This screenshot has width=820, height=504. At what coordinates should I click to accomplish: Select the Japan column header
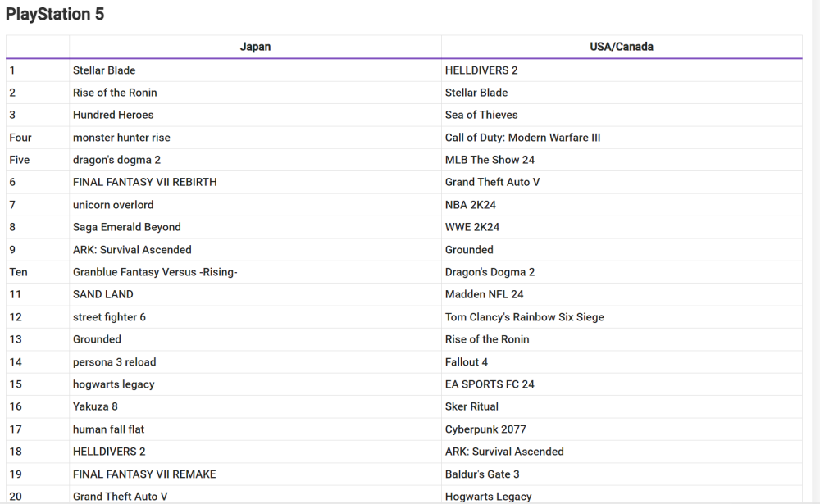point(255,47)
